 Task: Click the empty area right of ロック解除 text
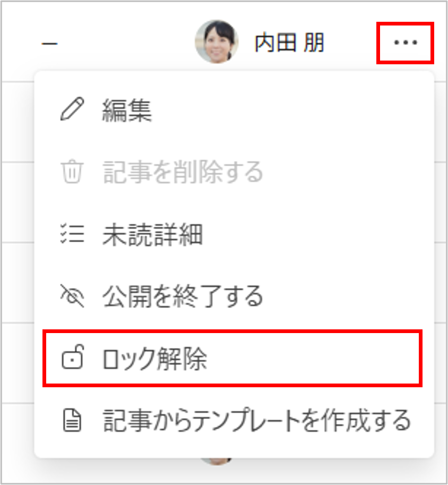tap(312, 358)
